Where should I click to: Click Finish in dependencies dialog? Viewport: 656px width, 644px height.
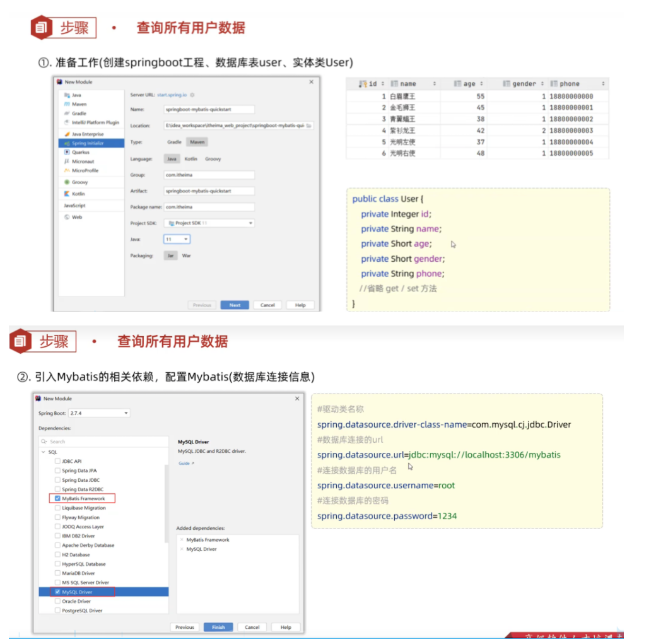218,627
